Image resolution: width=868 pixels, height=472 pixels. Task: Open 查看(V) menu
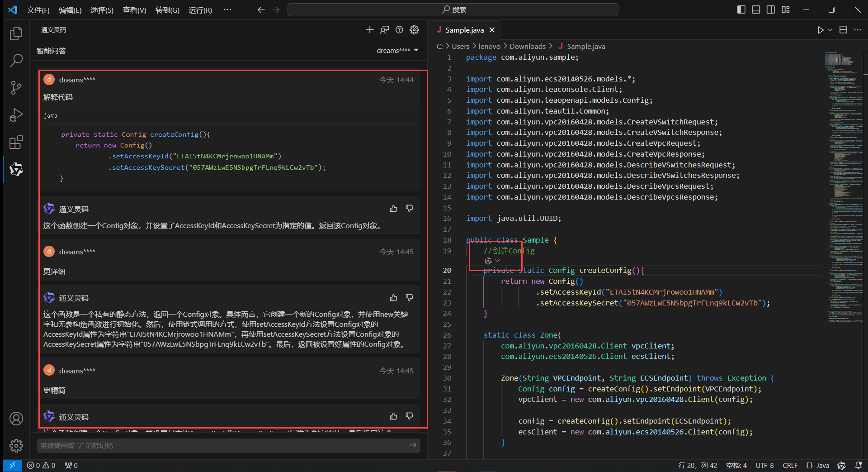pyautogui.click(x=134, y=10)
